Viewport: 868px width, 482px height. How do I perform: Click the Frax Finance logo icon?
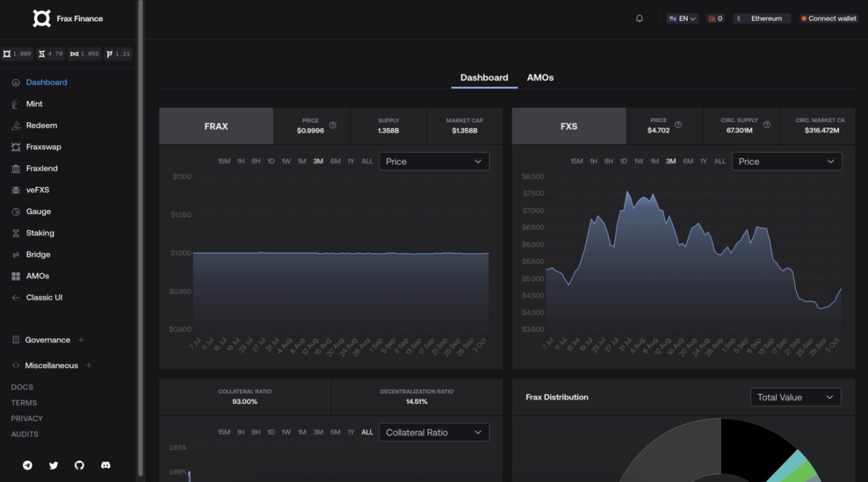coord(42,18)
